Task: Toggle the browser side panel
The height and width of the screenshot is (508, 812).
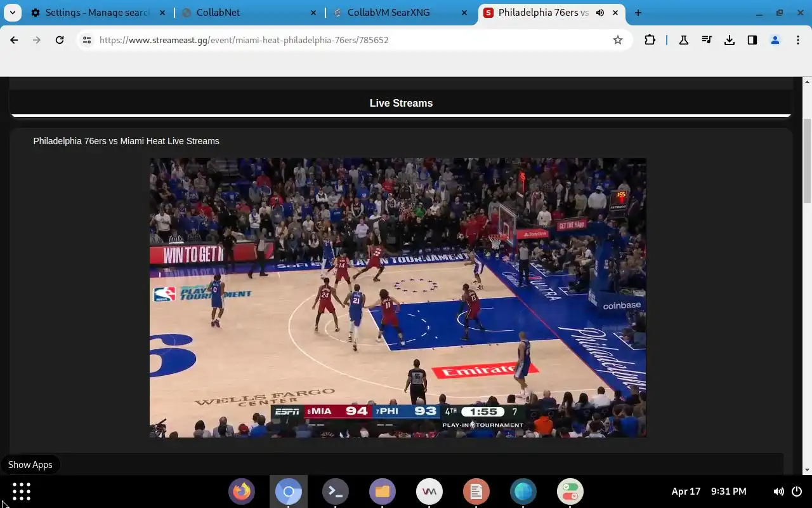Action: click(x=752, y=40)
